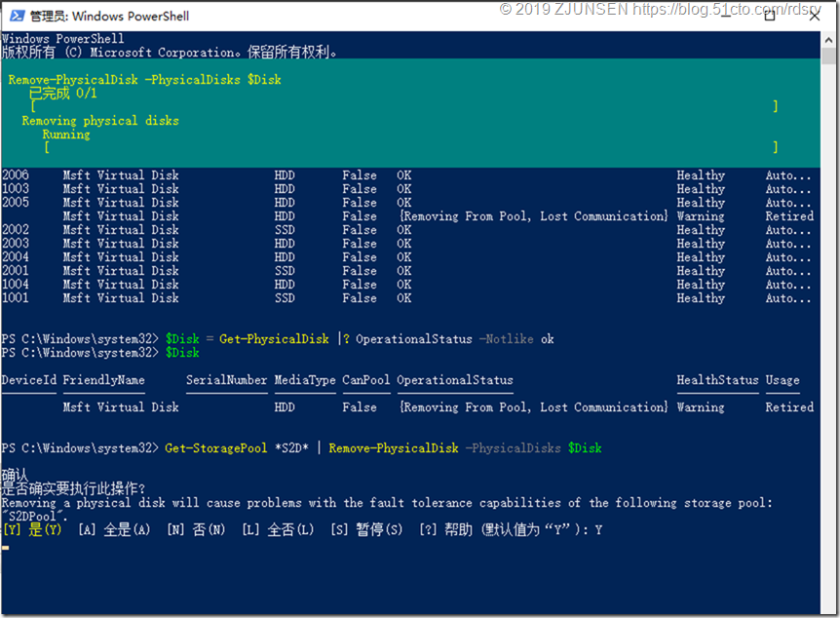Click the FriendlyName column header

click(x=103, y=380)
